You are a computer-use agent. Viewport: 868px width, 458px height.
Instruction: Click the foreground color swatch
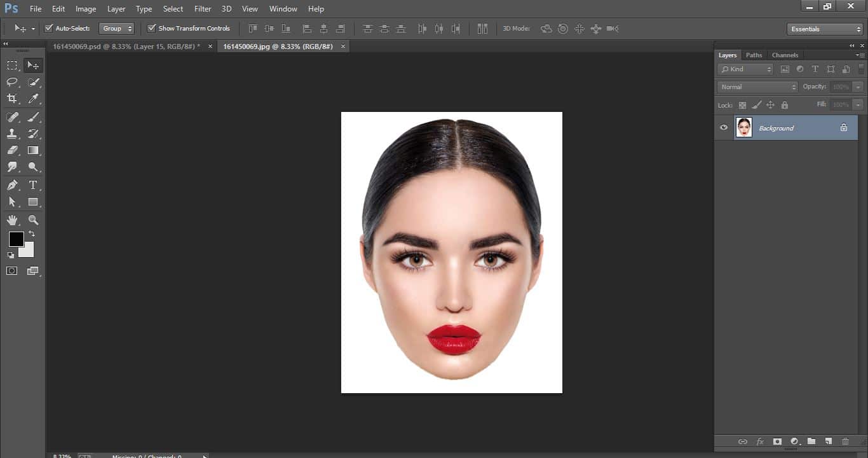pyautogui.click(x=17, y=239)
